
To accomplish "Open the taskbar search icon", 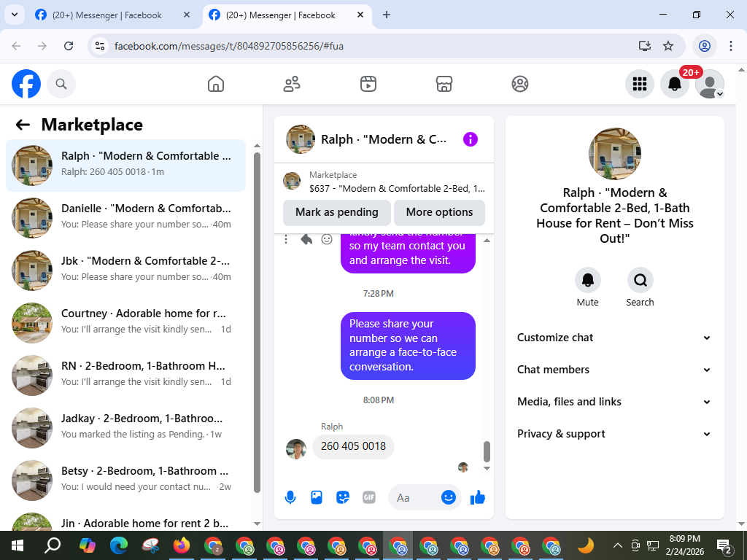I will [x=52, y=545].
